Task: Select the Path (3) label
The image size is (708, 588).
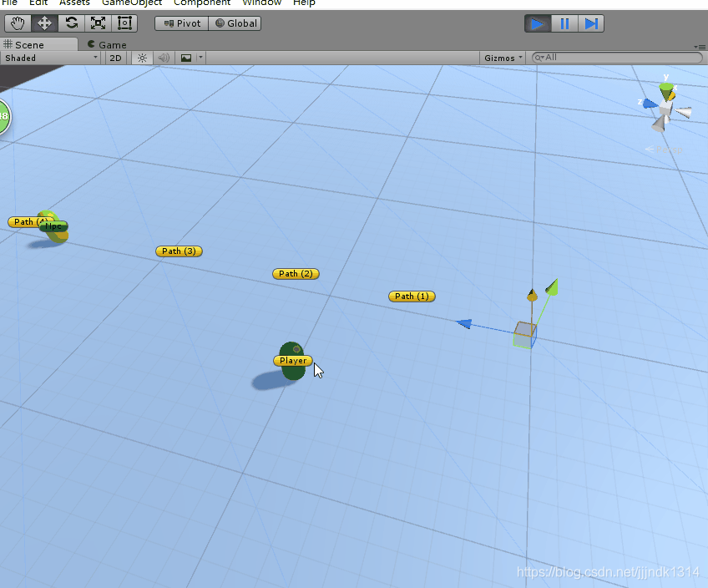Action: [179, 251]
